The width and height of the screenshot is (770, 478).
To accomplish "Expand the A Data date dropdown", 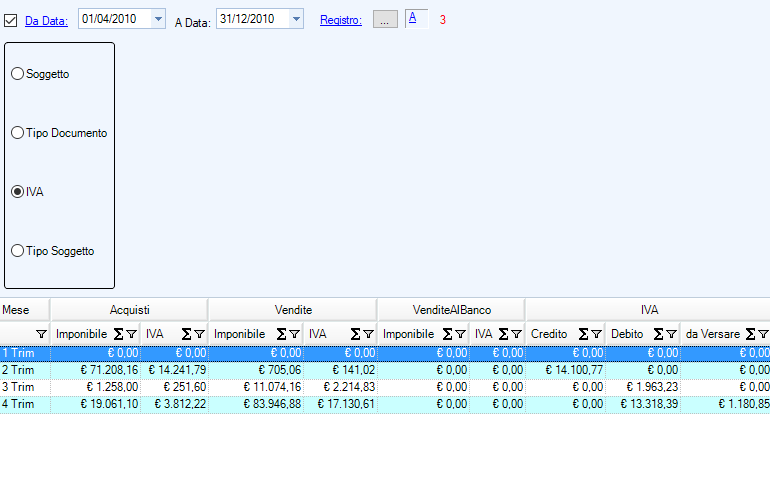I will (295, 19).
